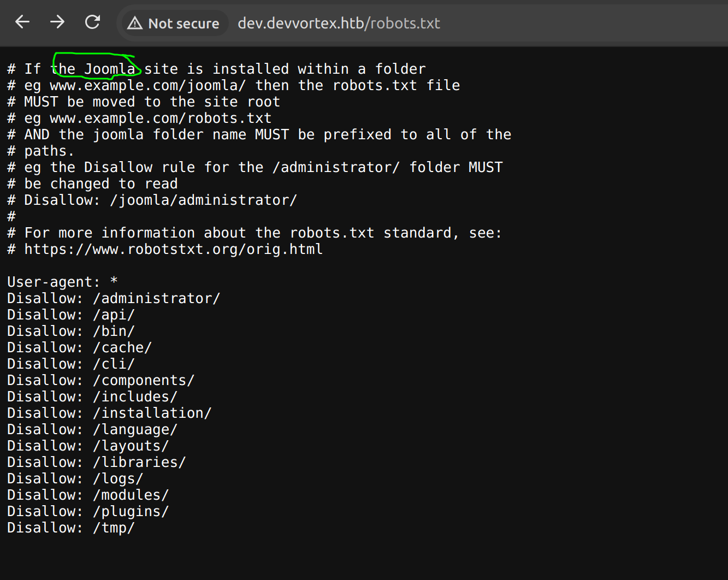Viewport: 728px width, 580px height.
Task: Click the Disallow /installation/ line
Action: pyautogui.click(x=109, y=413)
